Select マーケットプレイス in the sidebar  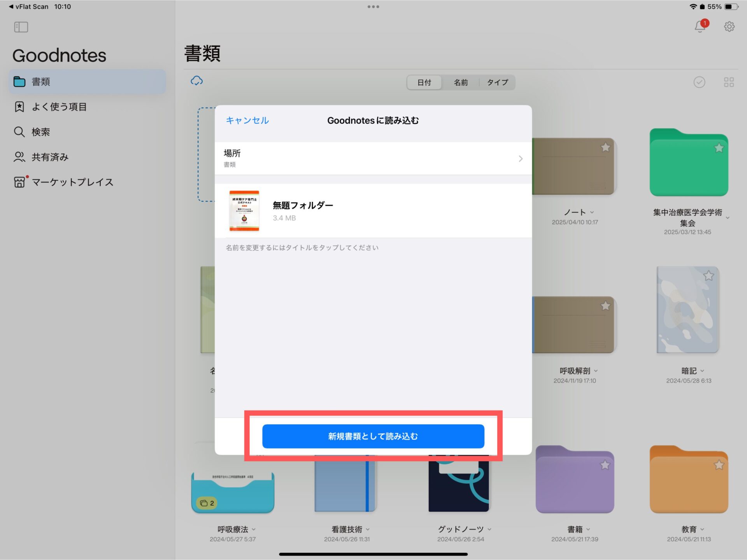coord(87,182)
